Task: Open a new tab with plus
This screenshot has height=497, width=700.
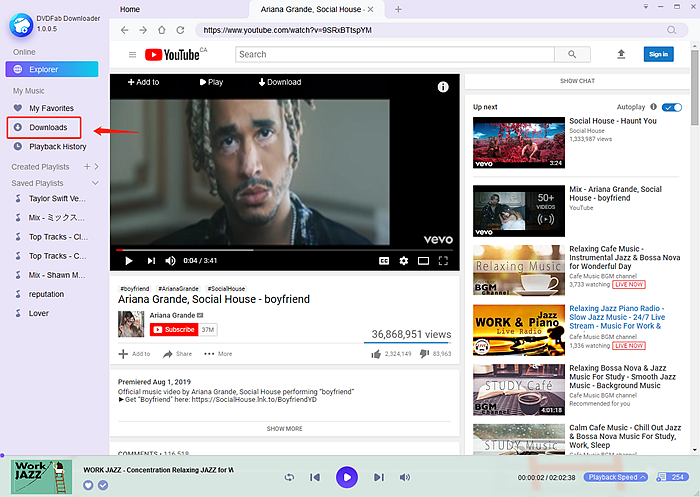Action: 398,9
